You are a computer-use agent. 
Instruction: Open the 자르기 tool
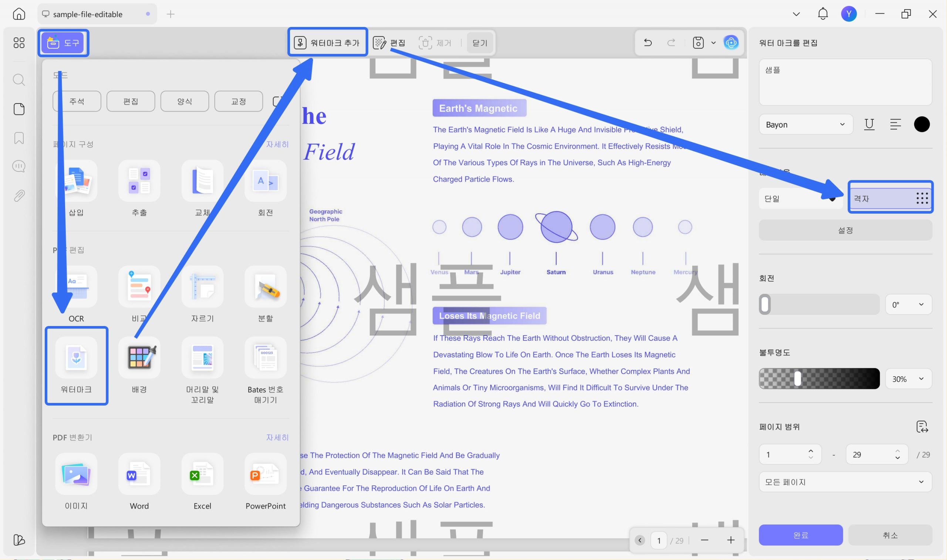coord(202,295)
